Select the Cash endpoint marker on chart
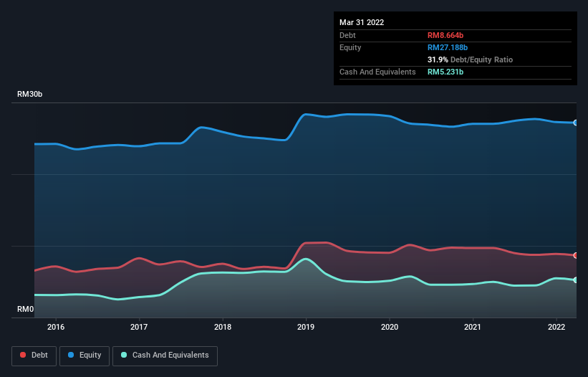Image resolution: width=588 pixels, height=377 pixels. [576, 280]
